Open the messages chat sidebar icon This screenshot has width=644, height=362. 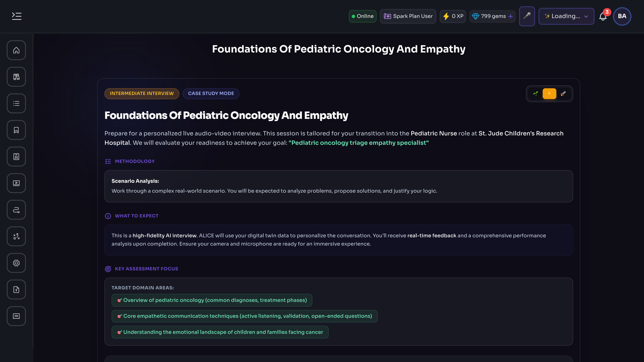16,316
